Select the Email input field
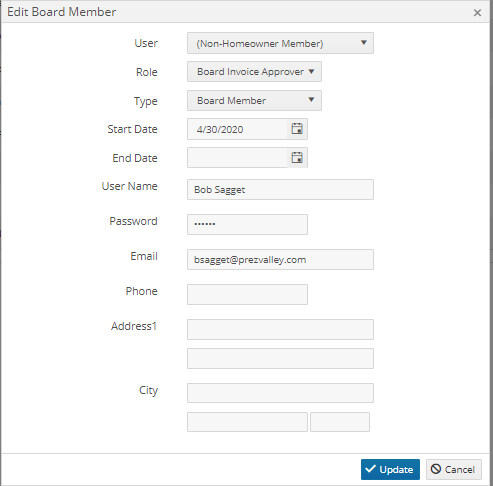The height and width of the screenshot is (486, 493). click(x=280, y=259)
